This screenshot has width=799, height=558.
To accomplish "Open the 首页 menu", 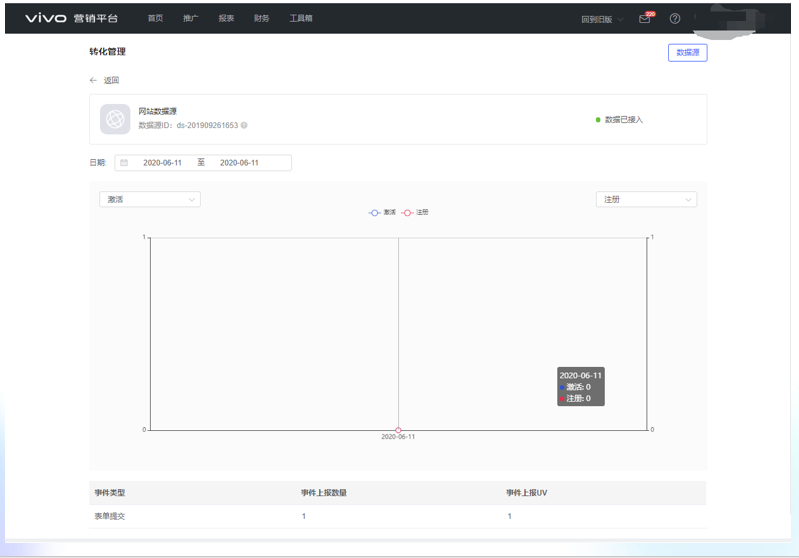I will [x=155, y=18].
